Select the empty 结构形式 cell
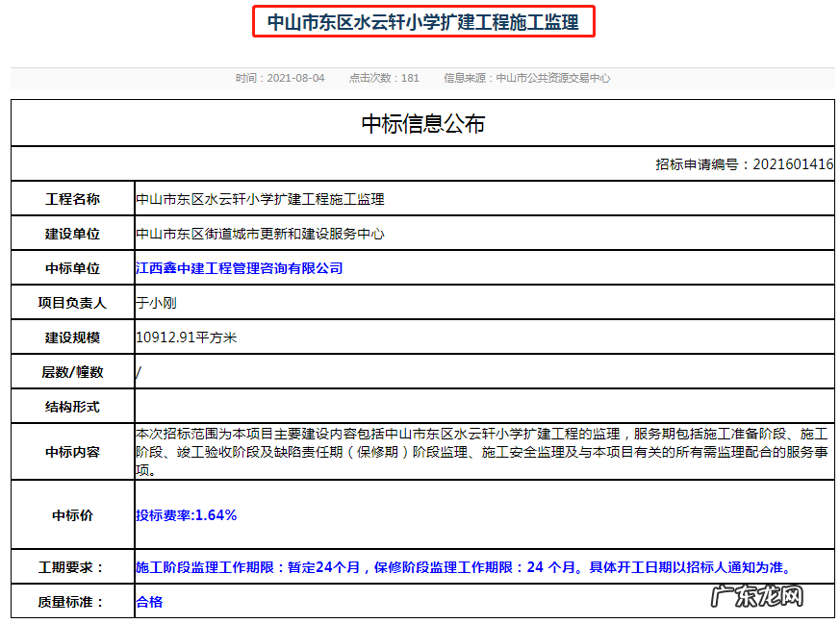The width and height of the screenshot is (840, 624). point(385,405)
